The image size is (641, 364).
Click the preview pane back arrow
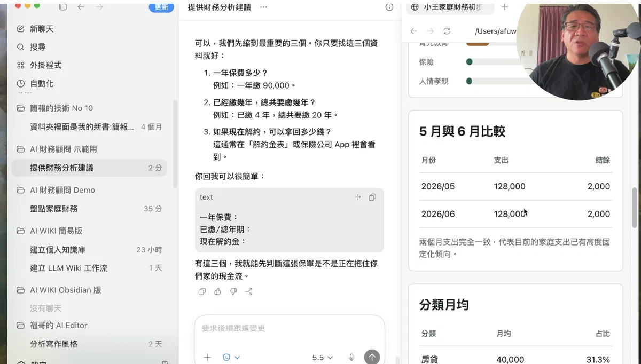pyautogui.click(x=413, y=31)
